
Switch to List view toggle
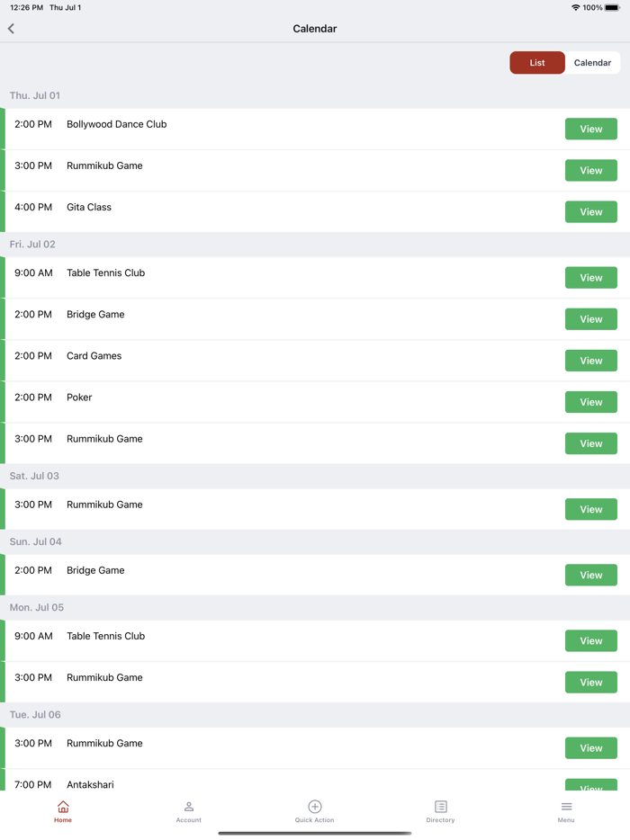(537, 63)
